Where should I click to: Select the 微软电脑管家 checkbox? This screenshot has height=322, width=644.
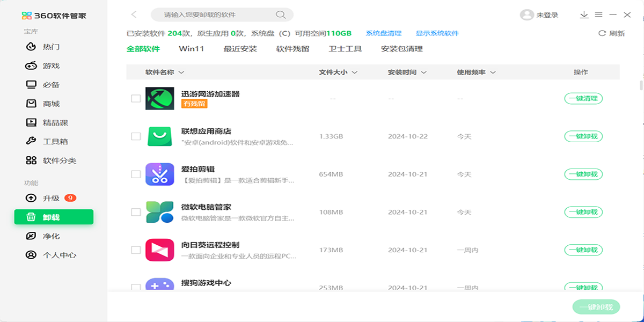pyautogui.click(x=136, y=212)
